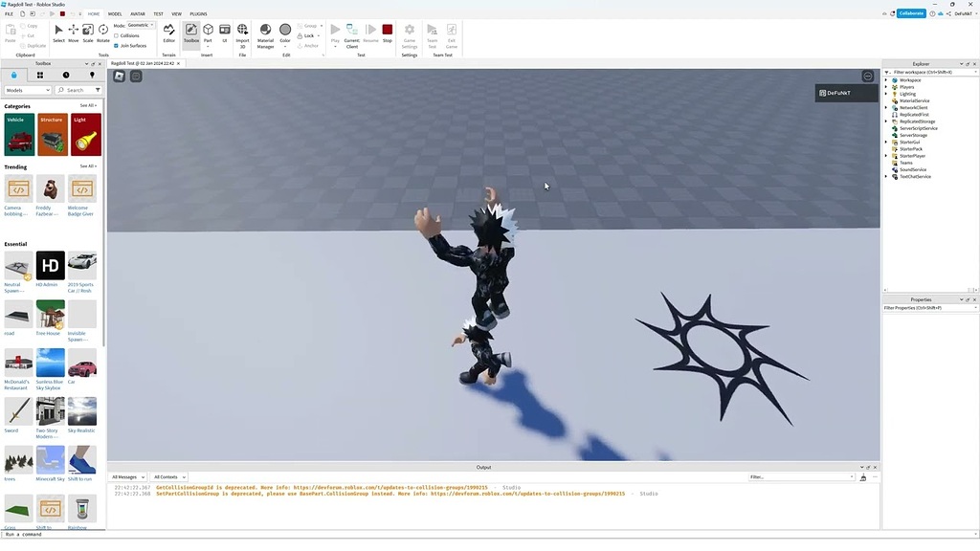This screenshot has width=980, height=551.
Task: Switch to the MODEL ribbon tab
Action: point(114,13)
